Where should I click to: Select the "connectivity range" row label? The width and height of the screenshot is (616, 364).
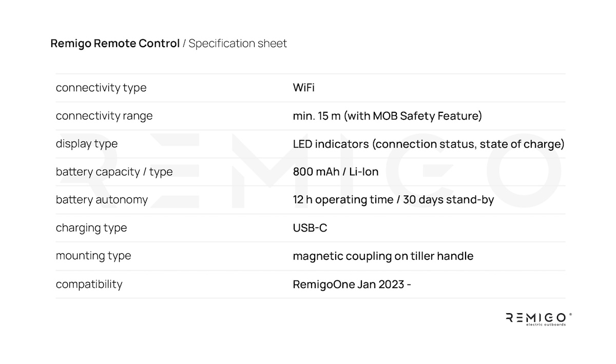[x=104, y=116]
